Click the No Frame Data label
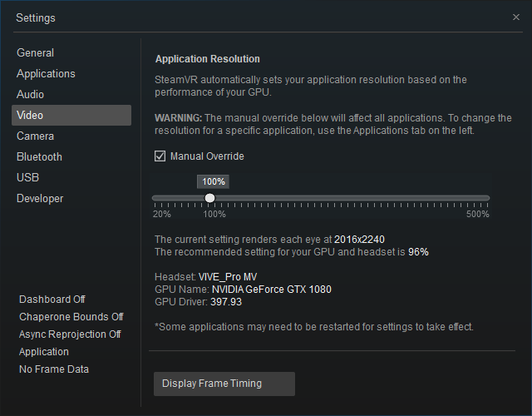This screenshot has width=532, height=416. 54,369
